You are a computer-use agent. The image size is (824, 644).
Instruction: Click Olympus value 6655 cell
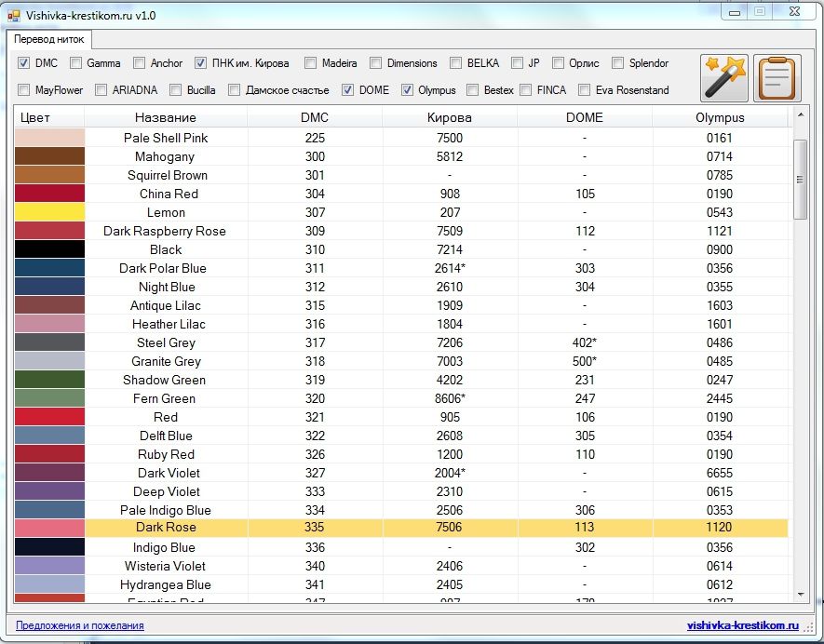(720, 473)
